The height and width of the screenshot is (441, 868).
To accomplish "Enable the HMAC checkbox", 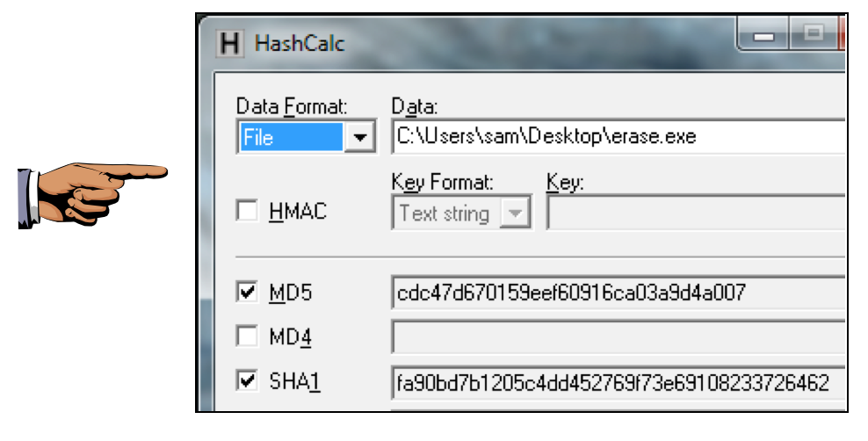I will [248, 212].
